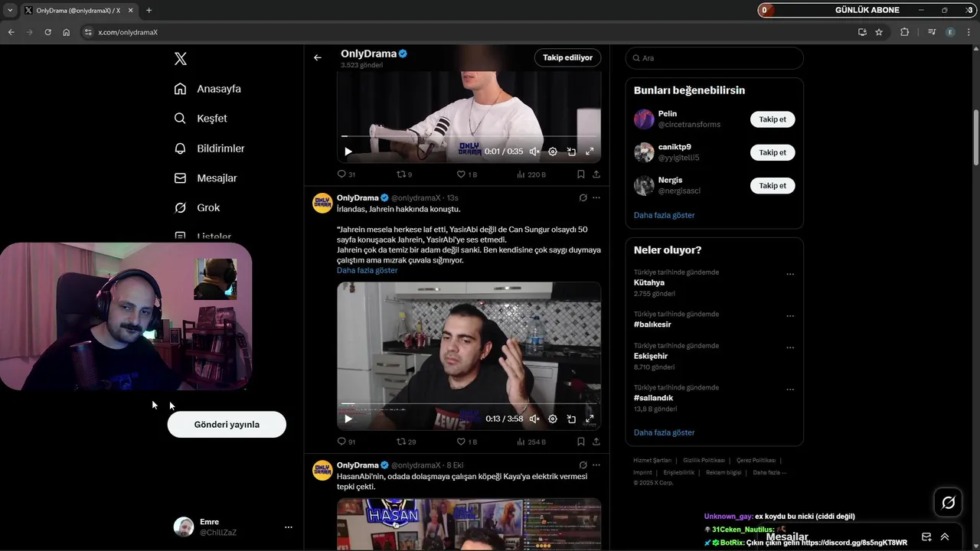
Task: View analytics showing 254 B views
Action: point(531,442)
